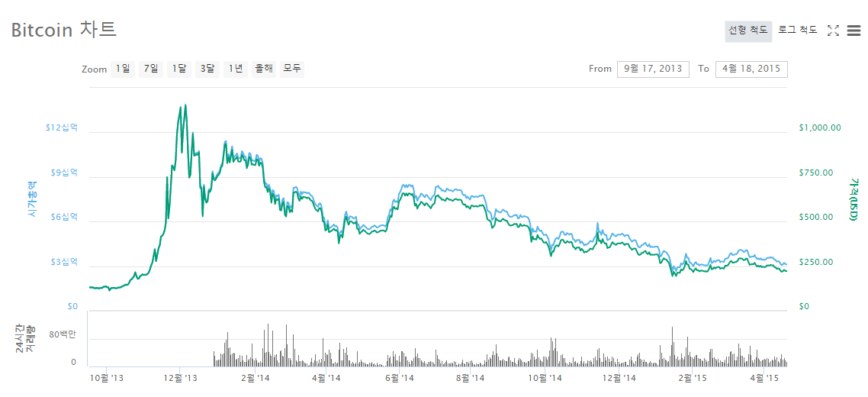The width and height of the screenshot is (868, 397).
Task: Set zoom to 1달
Action: [178, 69]
